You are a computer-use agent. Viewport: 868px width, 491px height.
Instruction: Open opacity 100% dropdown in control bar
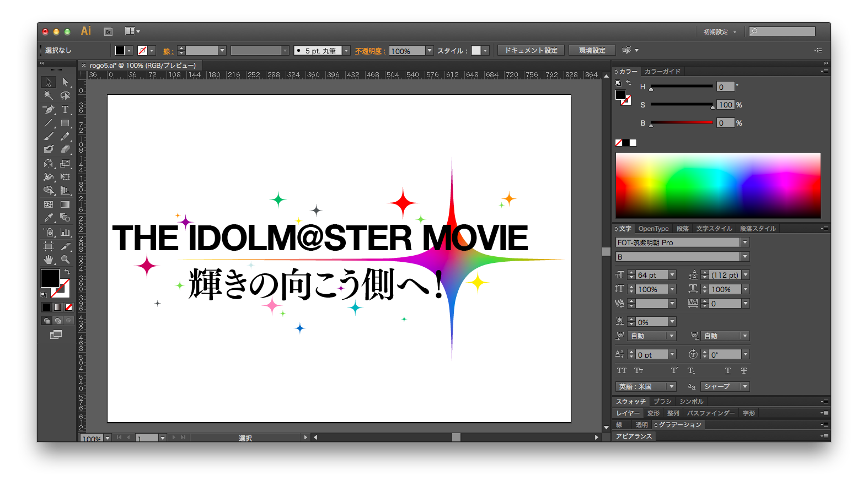tap(430, 51)
